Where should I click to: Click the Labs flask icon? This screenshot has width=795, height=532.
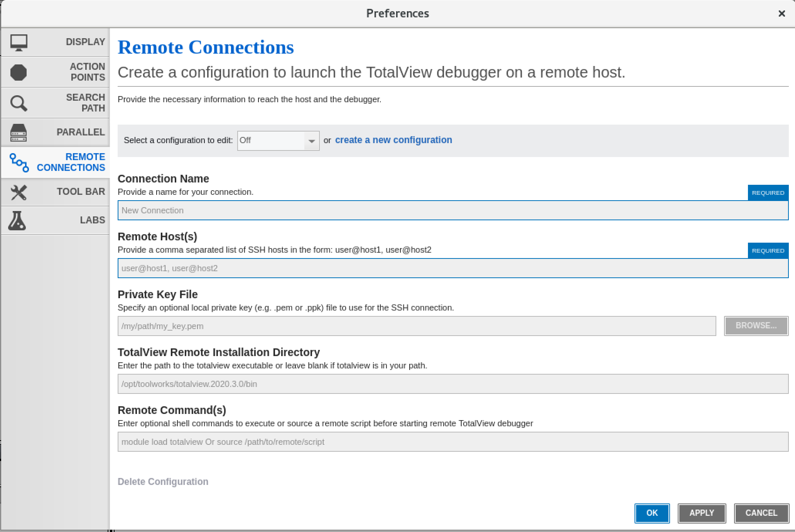pyautogui.click(x=17, y=220)
